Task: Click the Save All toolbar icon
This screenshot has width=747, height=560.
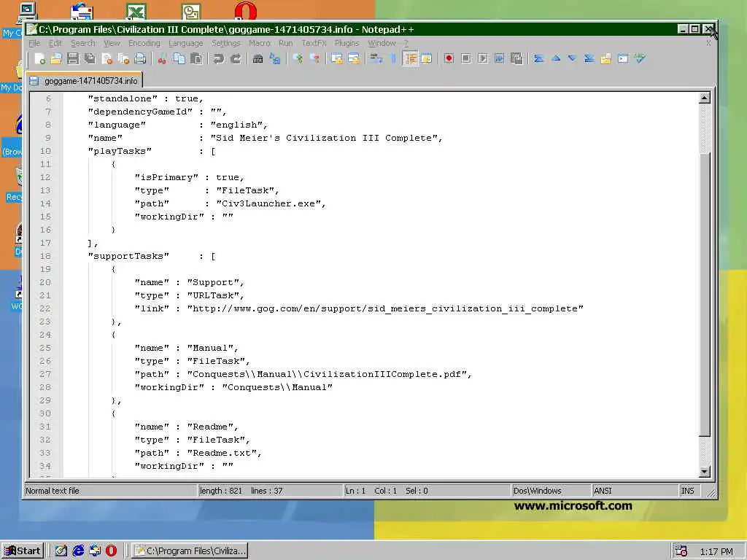Action: 90,58
